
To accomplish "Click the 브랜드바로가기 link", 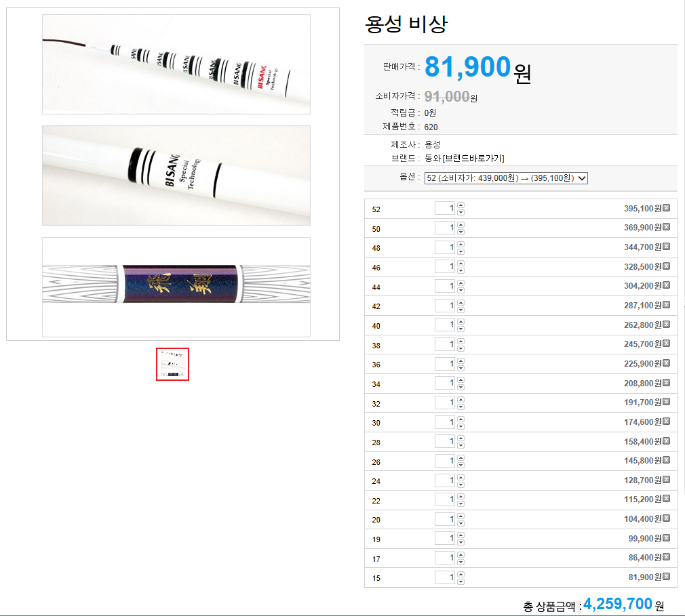I will [x=473, y=158].
